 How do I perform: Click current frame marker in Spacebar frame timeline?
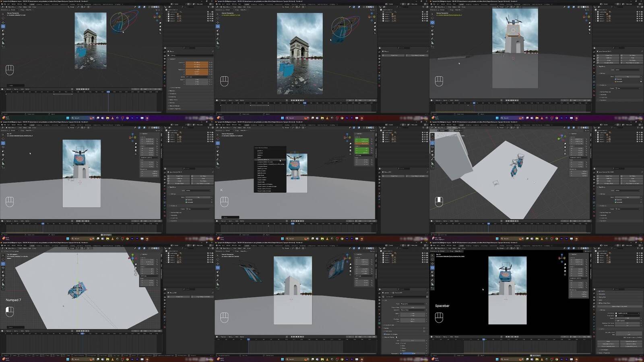[484, 339]
